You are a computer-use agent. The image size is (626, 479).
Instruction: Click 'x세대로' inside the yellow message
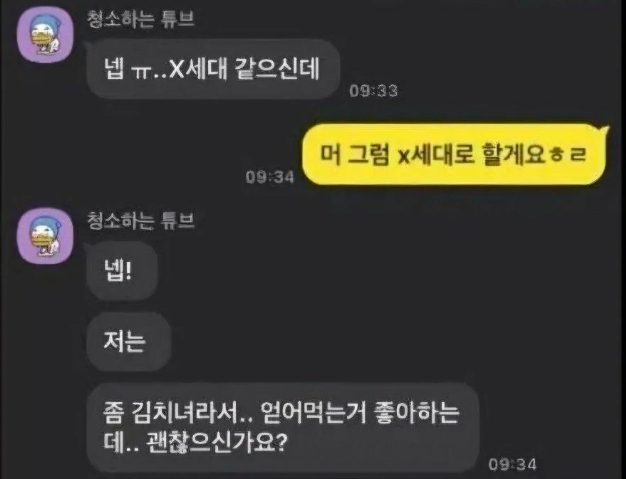(437, 154)
